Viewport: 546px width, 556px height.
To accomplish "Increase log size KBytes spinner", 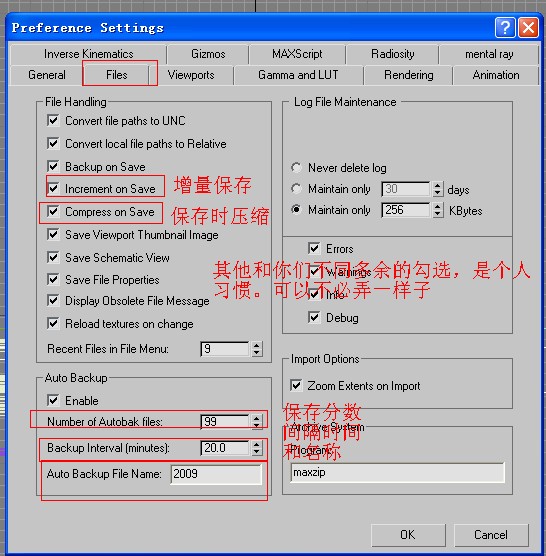I will [438, 206].
